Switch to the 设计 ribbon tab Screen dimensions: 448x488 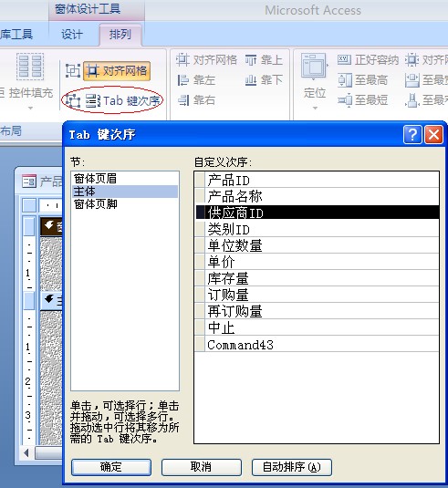click(72, 35)
